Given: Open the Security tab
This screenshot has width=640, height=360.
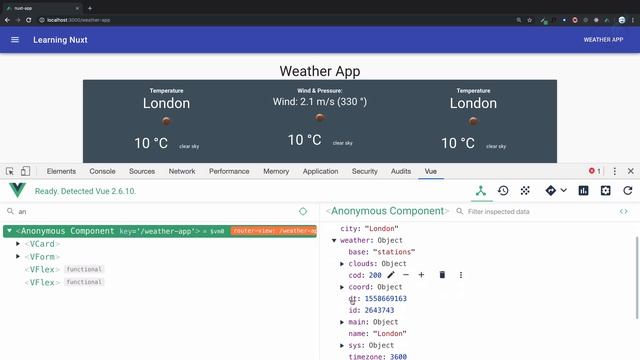Looking at the screenshot, I should 364,171.
